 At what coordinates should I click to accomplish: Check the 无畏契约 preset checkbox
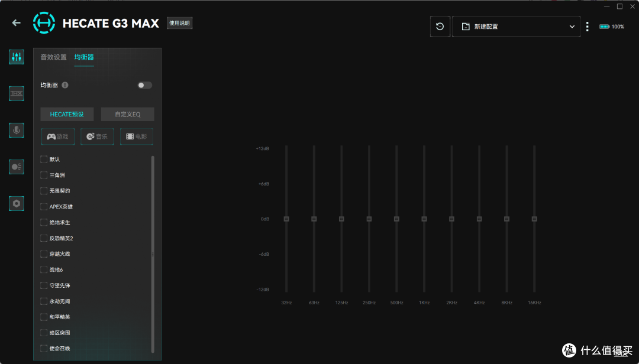tap(44, 190)
